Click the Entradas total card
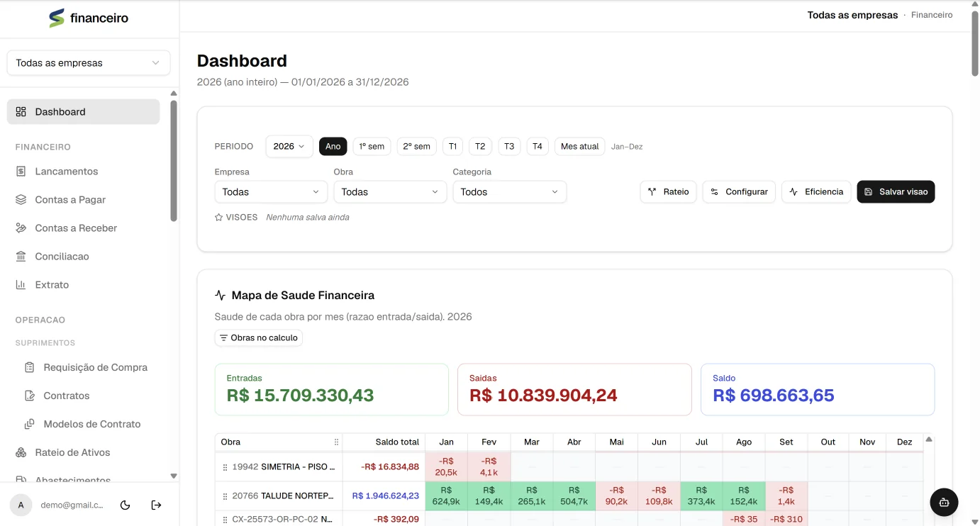This screenshot has width=980, height=526. tap(332, 389)
